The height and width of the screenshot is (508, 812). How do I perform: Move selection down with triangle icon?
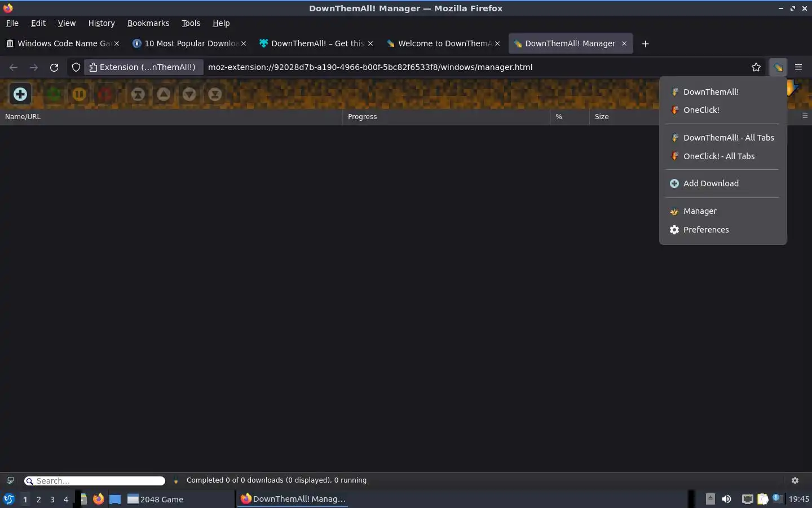[189, 94]
